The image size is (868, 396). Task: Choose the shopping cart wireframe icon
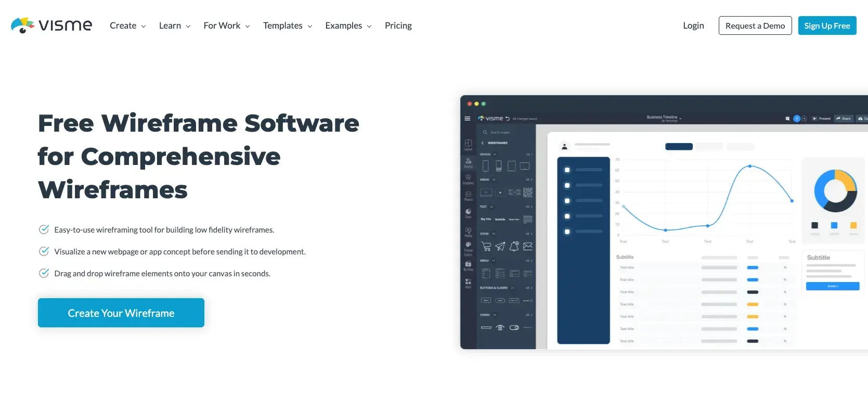(x=486, y=246)
